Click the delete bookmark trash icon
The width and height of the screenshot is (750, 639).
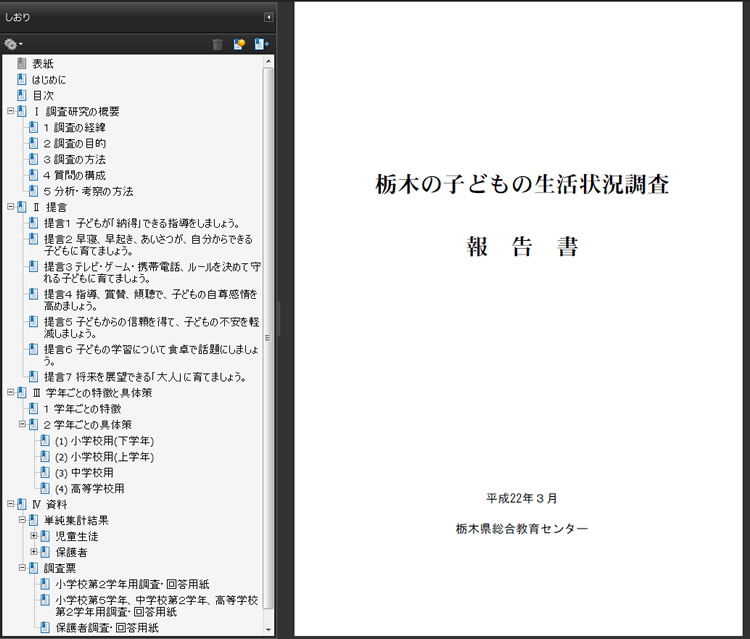217,44
